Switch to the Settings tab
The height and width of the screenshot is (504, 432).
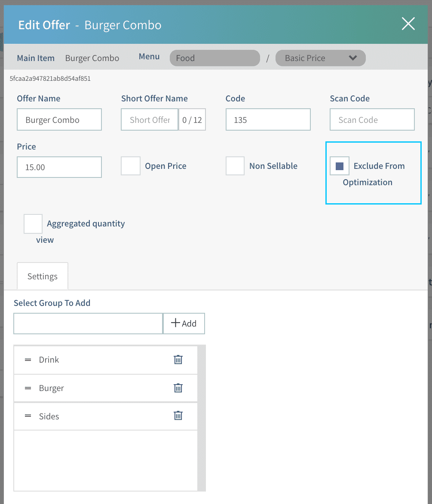tap(42, 276)
